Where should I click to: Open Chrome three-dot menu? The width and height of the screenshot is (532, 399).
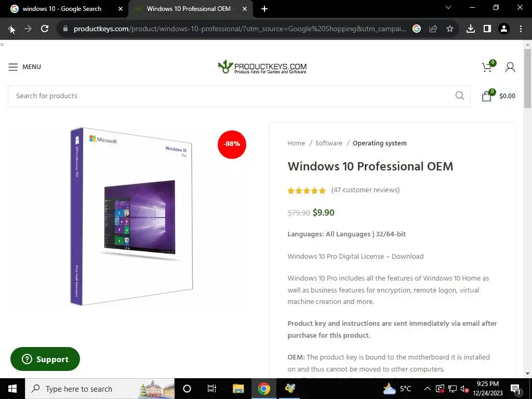click(521, 29)
